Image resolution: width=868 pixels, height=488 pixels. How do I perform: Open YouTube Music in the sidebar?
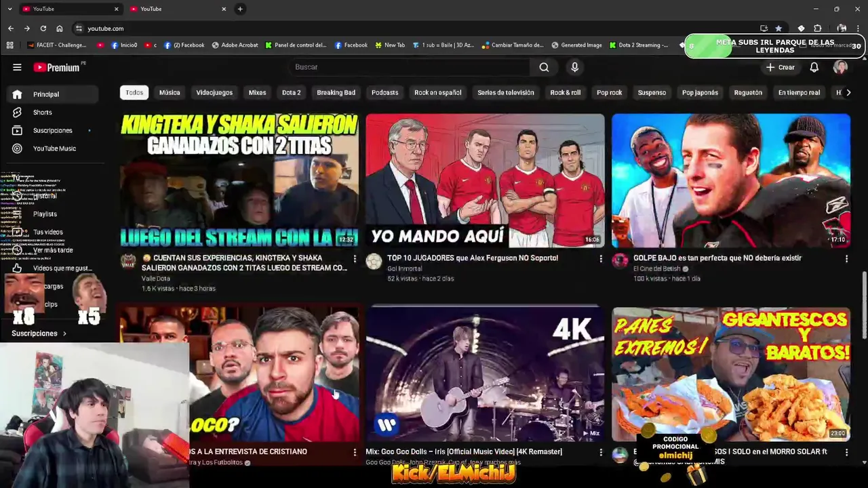tap(54, 148)
